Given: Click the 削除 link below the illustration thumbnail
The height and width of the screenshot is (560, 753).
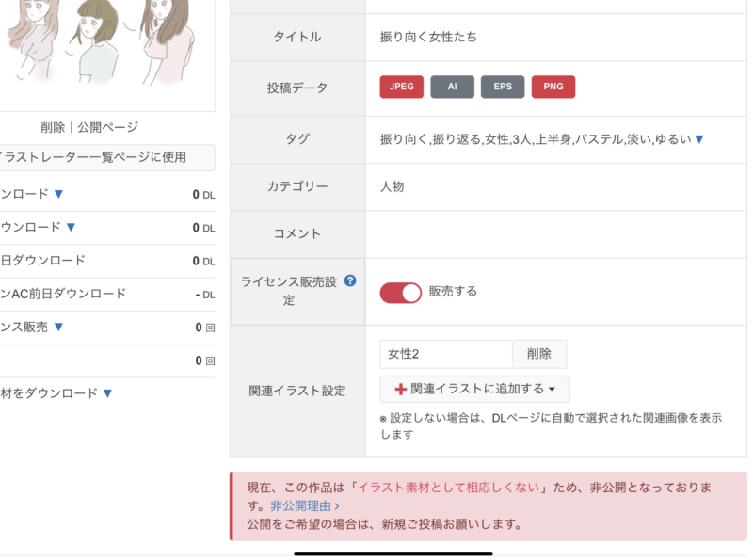Looking at the screenshot, I should (54, 127).
